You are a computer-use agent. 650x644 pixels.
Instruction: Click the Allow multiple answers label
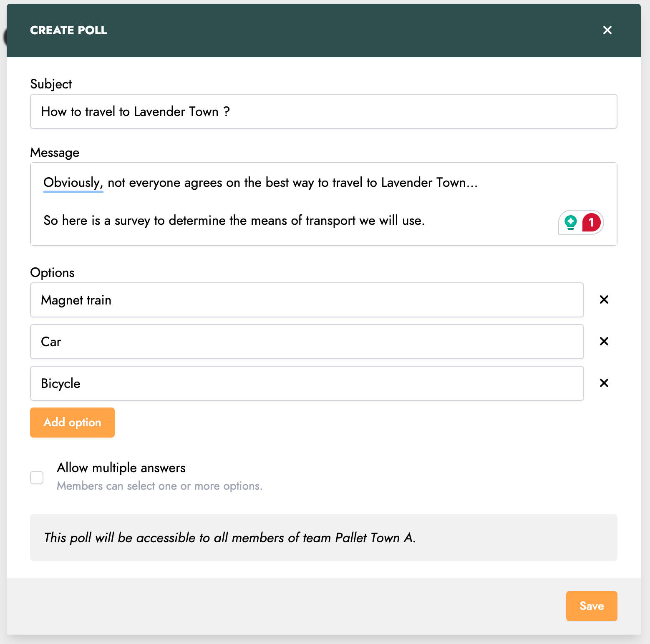pyautogui.click(x=121, y=468)
